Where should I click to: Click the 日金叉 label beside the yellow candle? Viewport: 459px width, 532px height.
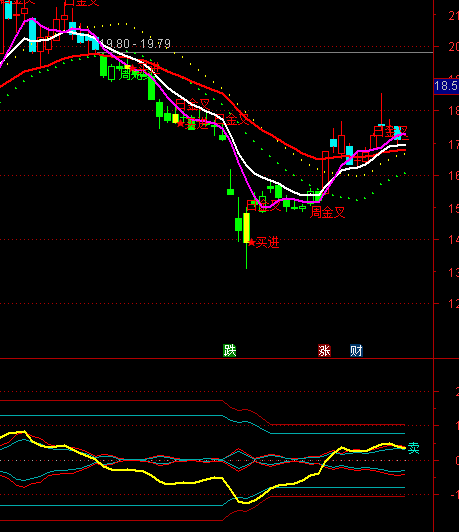coord(264,206)
